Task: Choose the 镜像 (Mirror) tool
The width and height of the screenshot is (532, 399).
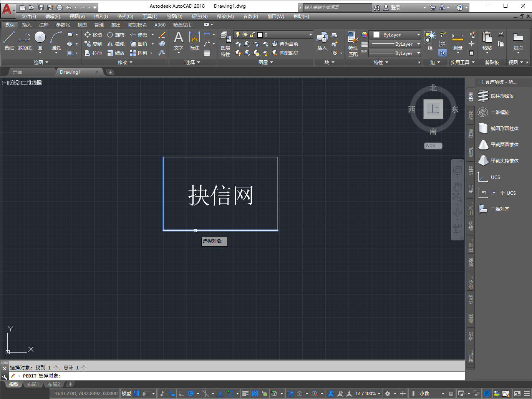Action: tap(115, 44)
